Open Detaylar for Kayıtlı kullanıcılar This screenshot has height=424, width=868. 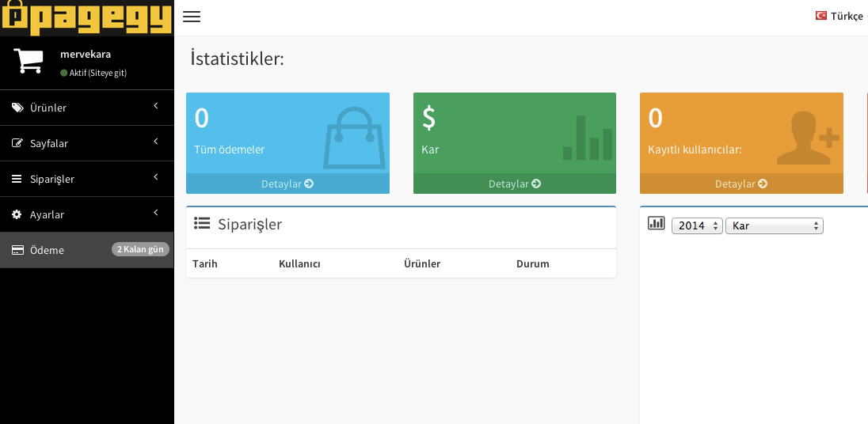tap(741, 184)
